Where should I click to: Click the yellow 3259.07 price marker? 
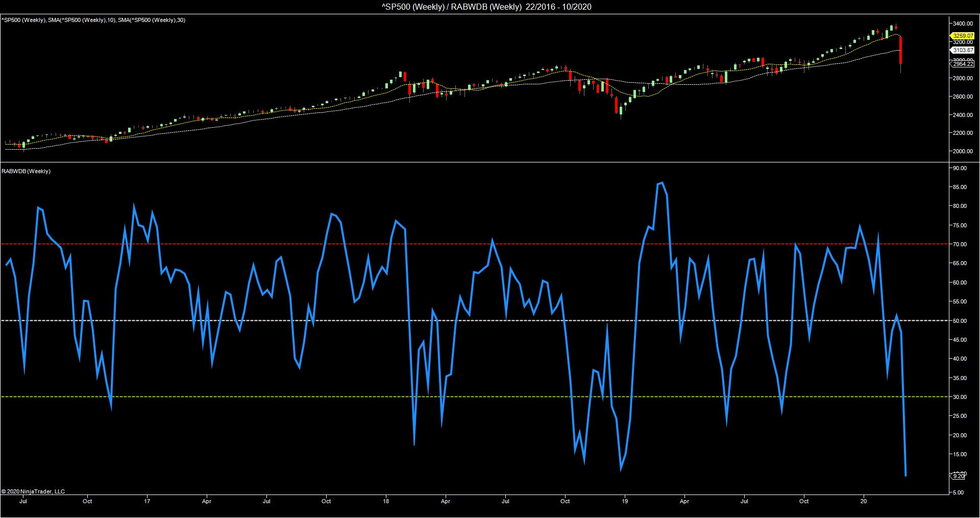tap(962, 36)
